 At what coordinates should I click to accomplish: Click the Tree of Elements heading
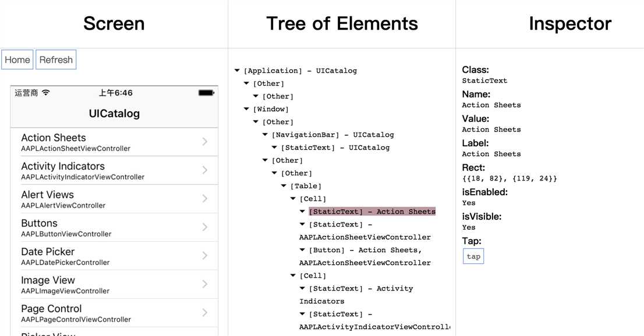pyautogui.click(x=342, y=23)
